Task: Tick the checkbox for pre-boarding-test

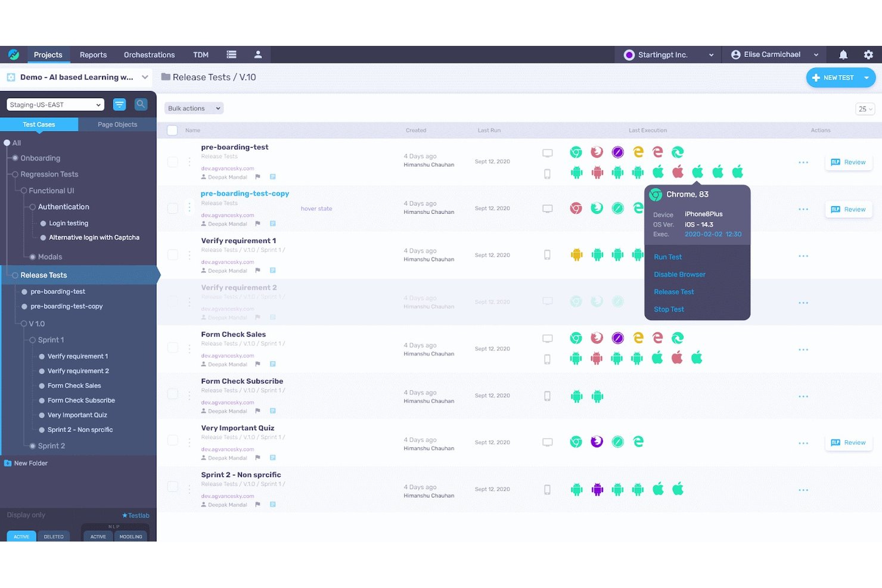Action: (x=172, y=161)
